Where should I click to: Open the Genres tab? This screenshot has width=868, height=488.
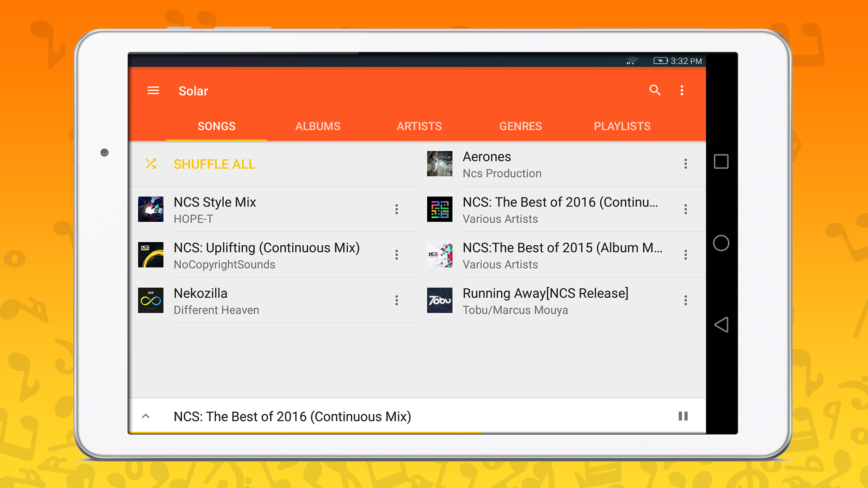tap(520, 127)
